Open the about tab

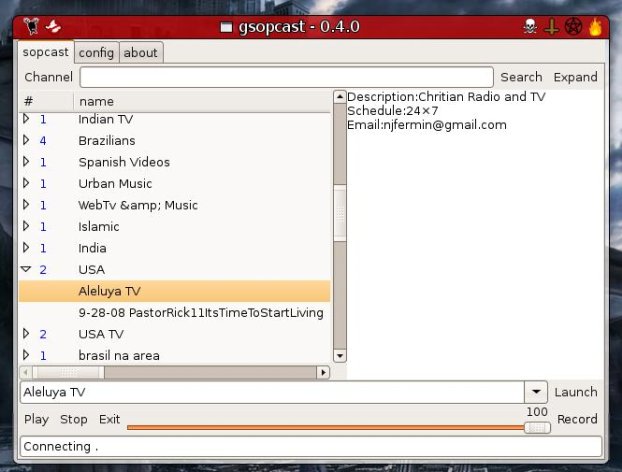(140, 53)
